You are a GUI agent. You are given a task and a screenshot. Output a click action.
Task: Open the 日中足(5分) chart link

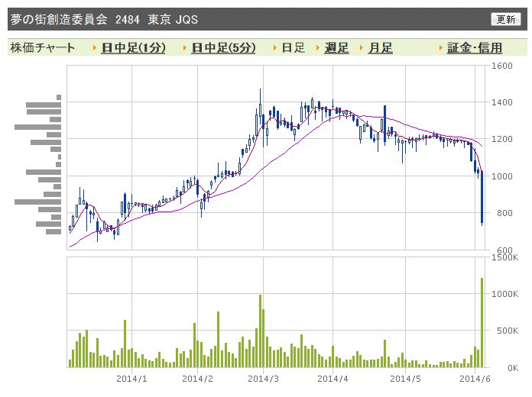pyautogui.click(x=223, y=48)
